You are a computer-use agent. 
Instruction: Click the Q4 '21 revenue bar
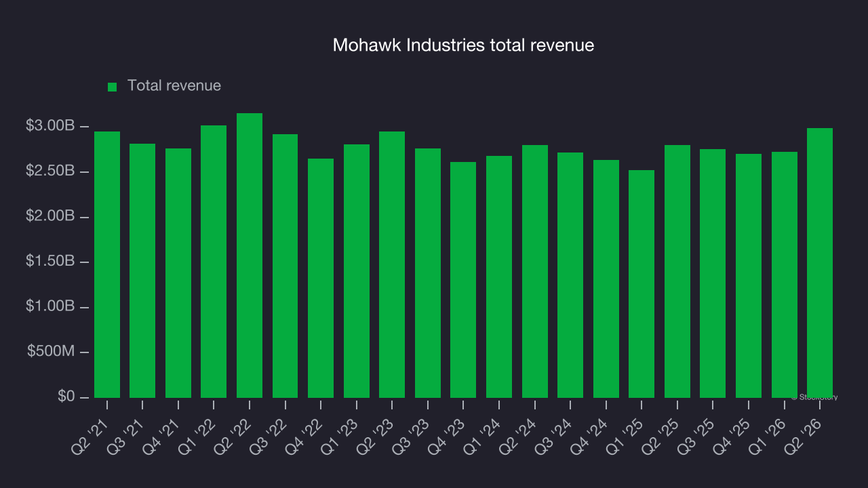(x=178, y=273)
